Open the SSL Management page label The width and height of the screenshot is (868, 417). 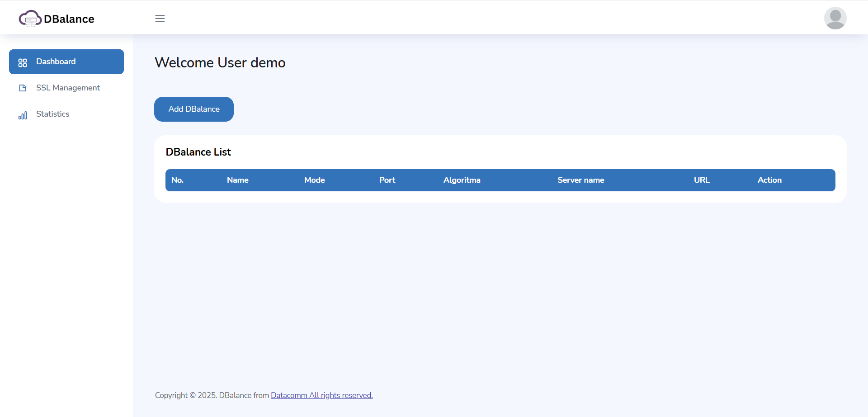click(x=68, y=88)
